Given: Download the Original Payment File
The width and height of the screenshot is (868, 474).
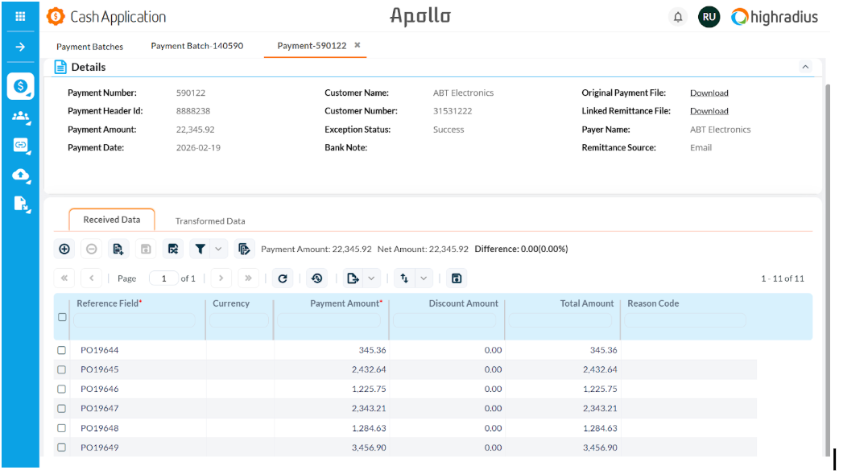Looking at the screenshot, I should [709, 93].
